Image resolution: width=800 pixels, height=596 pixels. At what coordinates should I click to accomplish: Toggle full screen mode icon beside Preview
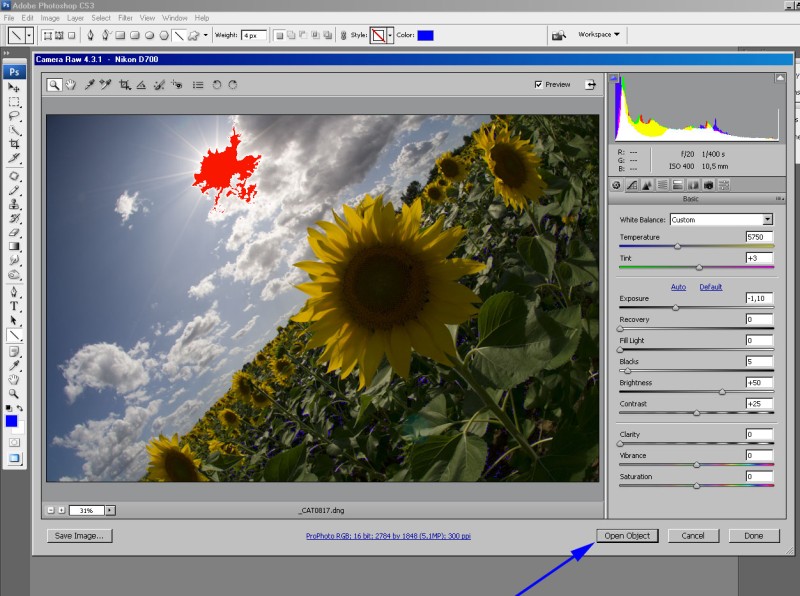coord(590,85)
